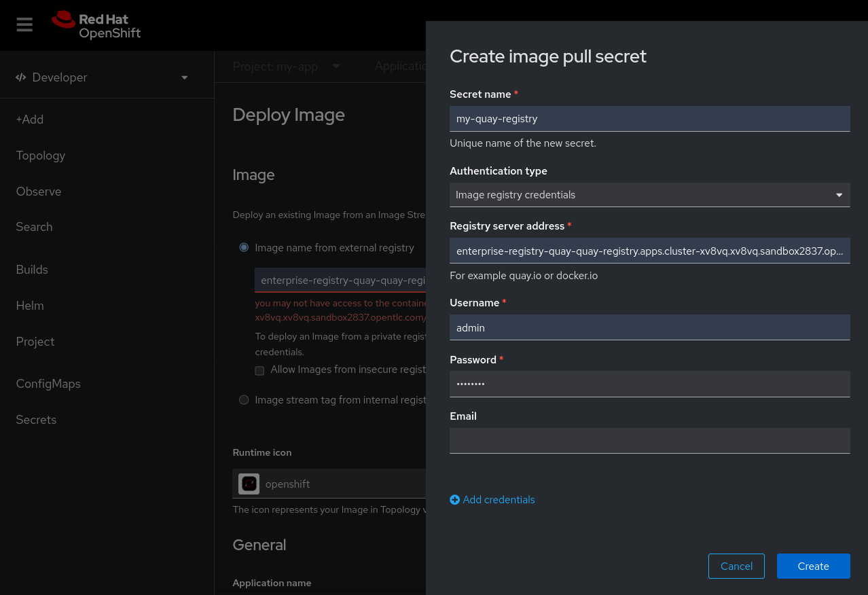Open Secrets from the sidebar navigation

coord(36,420)
